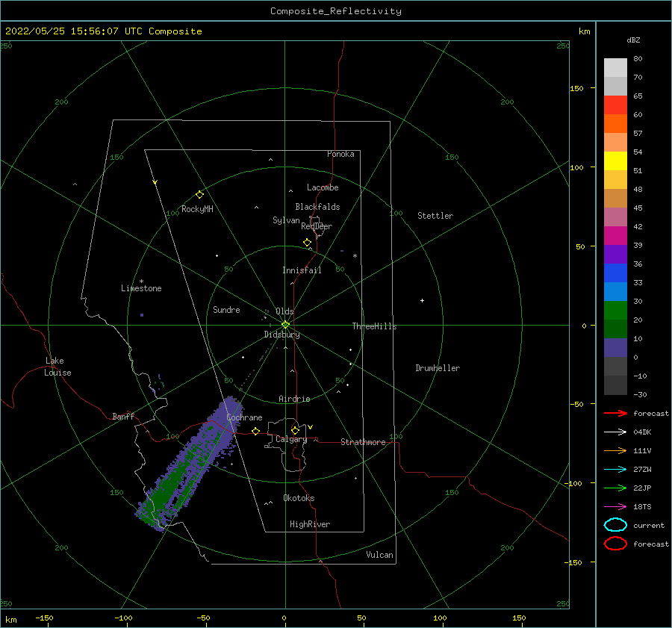Click the Lacombe label
Viewport: 672px width, 628px height.
point(323,187)
